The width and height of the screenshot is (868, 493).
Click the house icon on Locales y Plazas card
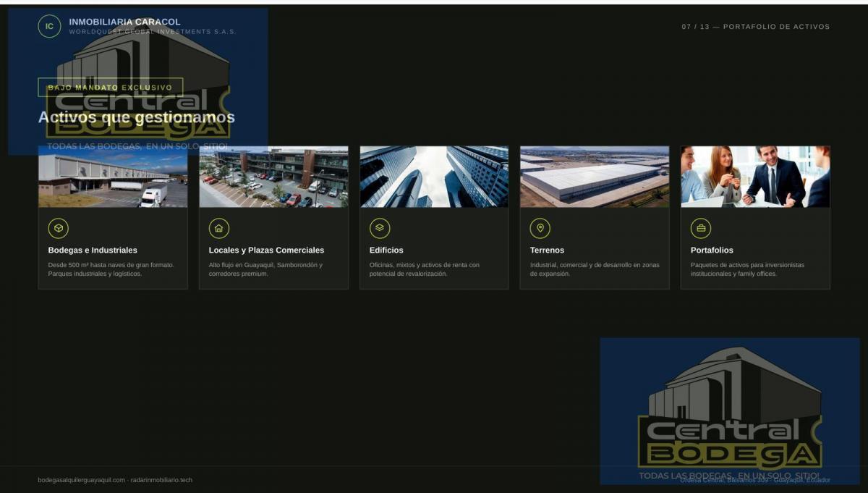click(219, 228)
